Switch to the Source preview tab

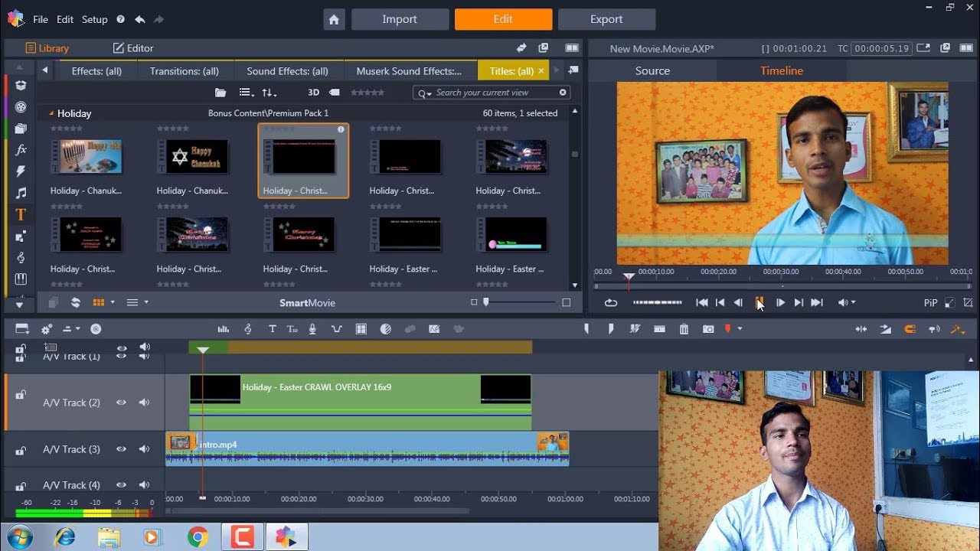(652, 70)
